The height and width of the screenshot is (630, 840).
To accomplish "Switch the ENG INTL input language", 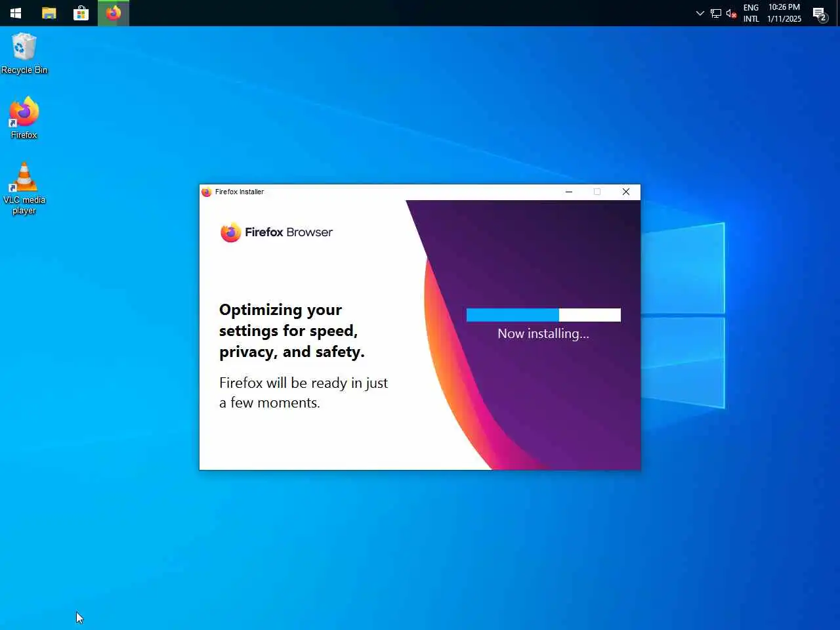I will coord(751,13).
